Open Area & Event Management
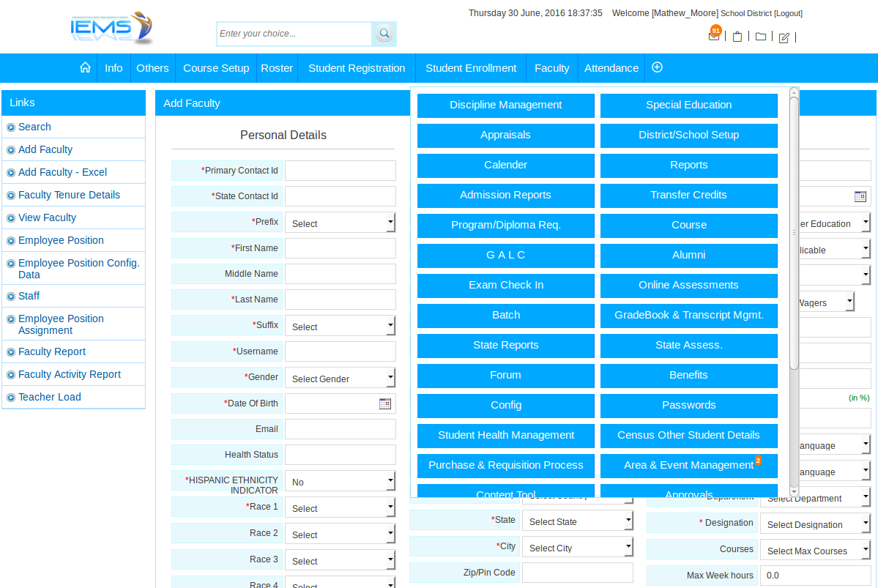The height and width of the screenshot is (588, 878). pyautogui.click(x=689, y=466)
